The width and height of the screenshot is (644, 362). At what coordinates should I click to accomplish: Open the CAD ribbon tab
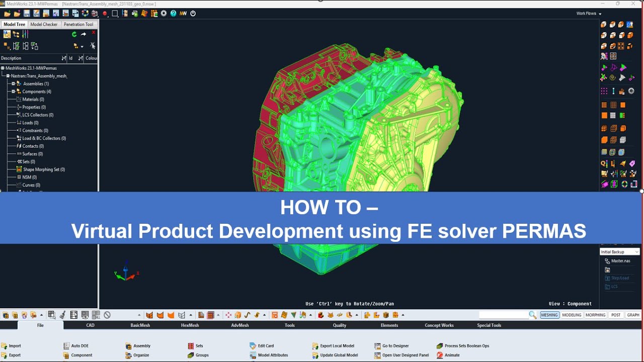[x=90, y=325]
